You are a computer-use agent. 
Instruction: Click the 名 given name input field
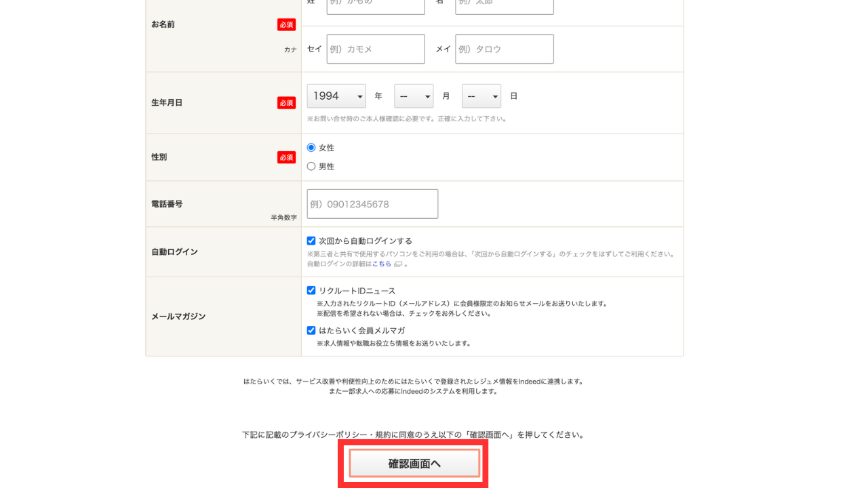(505, 6)
